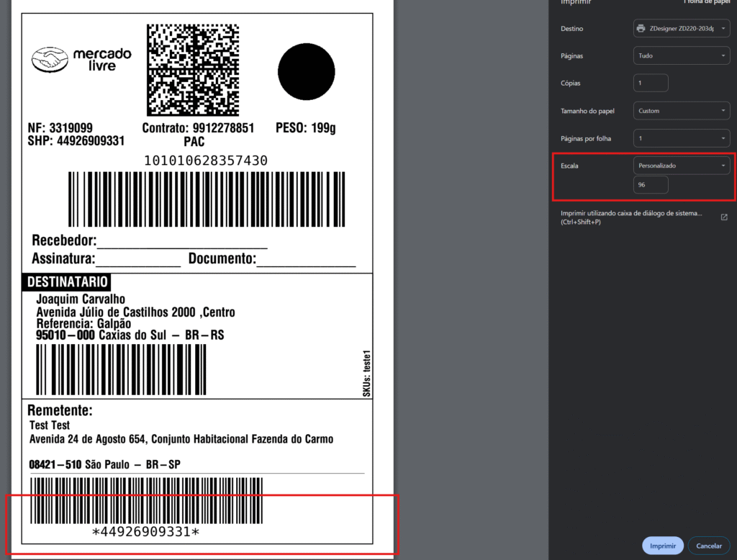Open the Páginas por folha dropdown
The image size is (737, 560).
click(682, 138)
